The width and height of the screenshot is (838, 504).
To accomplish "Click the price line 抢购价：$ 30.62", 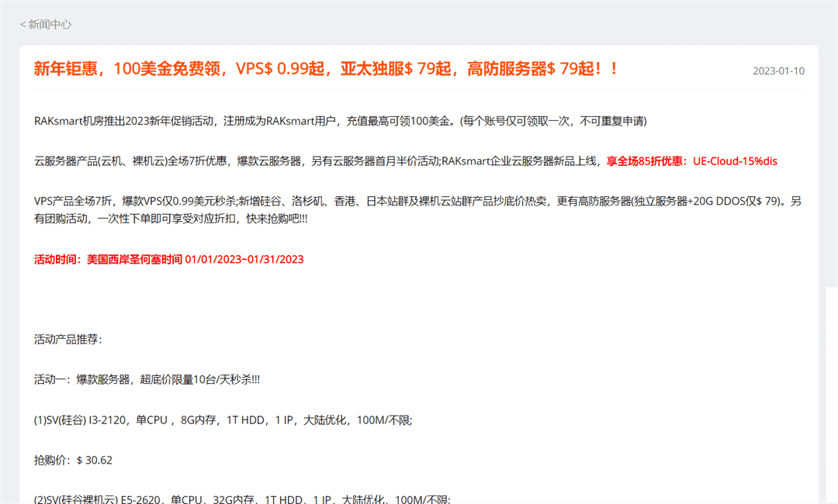I will click(73, 461).
